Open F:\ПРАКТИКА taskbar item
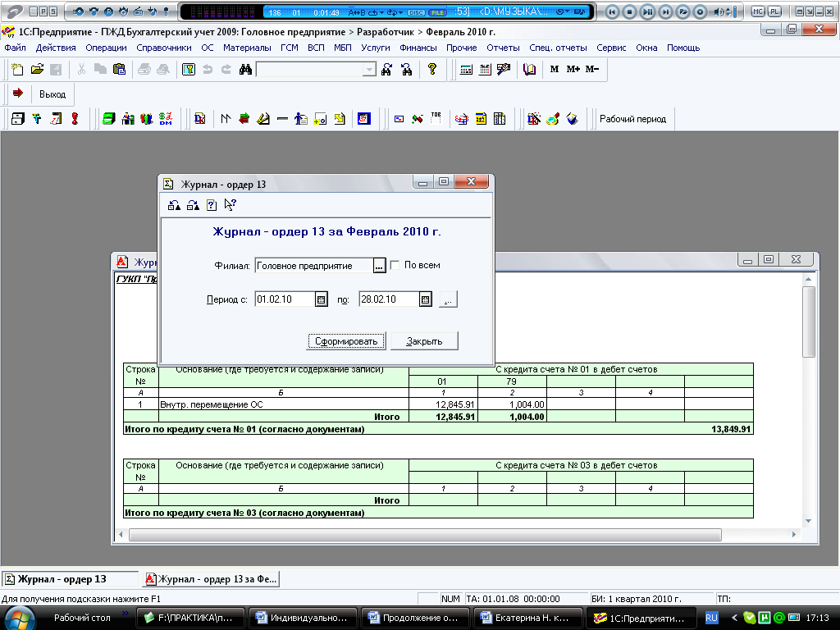This screenshot has width=840, height=630. coord(190,618)
